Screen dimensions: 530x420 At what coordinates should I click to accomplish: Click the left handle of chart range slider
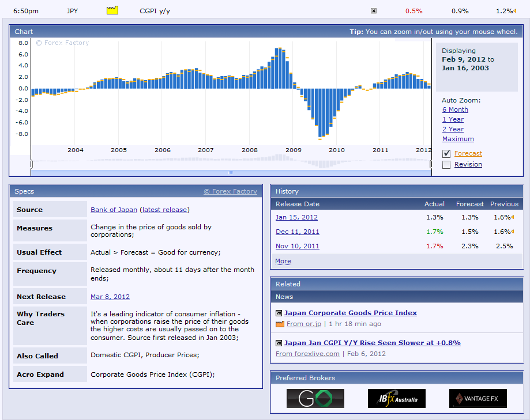click(32, 164)
